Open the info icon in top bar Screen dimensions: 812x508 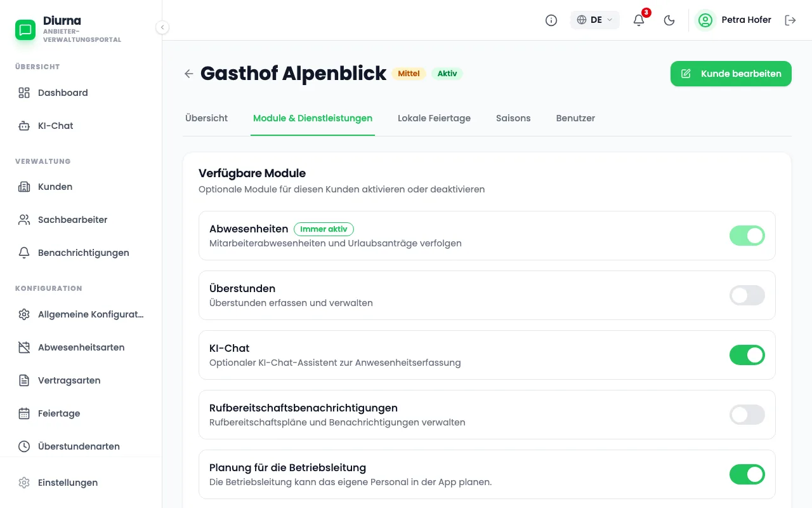551,20
